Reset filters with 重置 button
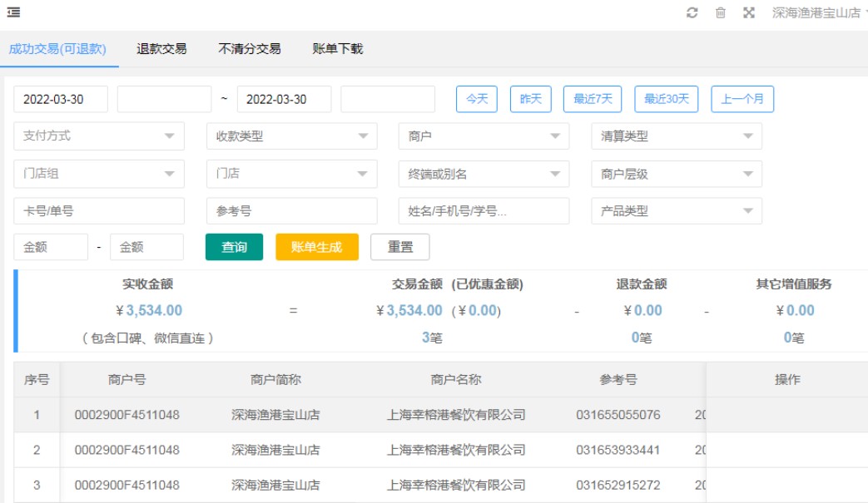The height and width of the screenshot is (503, 868). (399, 247)
